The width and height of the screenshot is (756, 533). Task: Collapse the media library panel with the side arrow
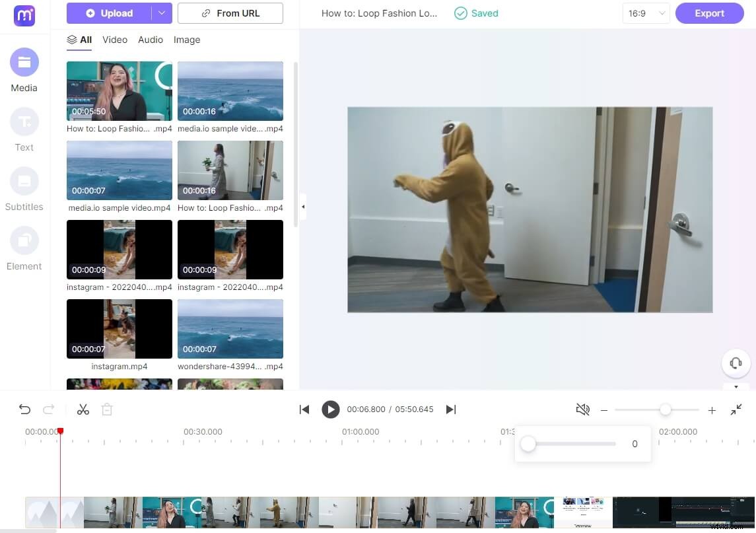point(302,207)
